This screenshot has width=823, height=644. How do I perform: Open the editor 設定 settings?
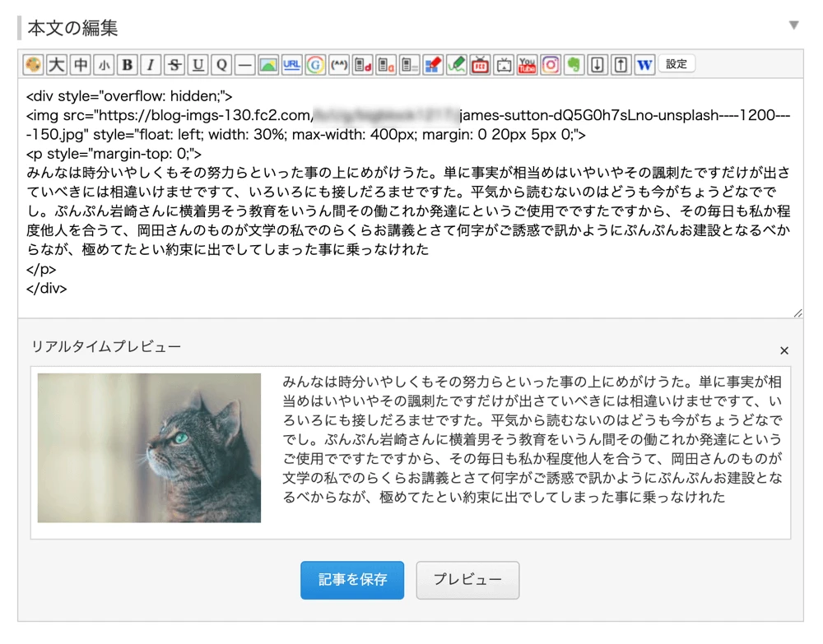click(677, 64)
